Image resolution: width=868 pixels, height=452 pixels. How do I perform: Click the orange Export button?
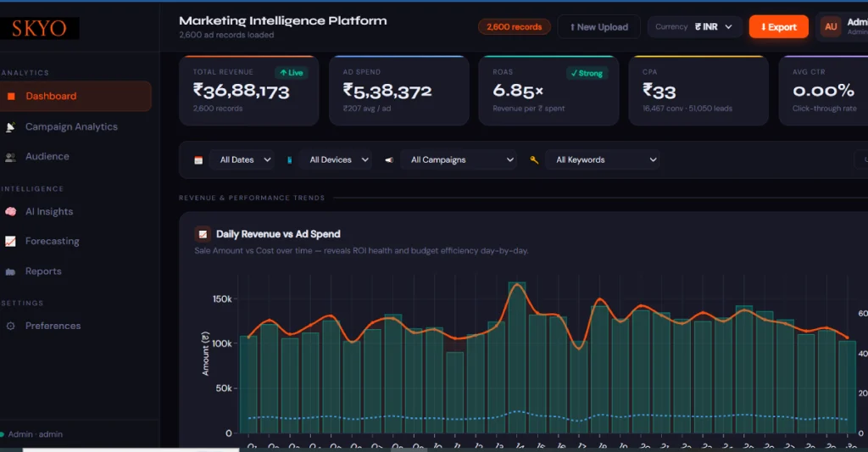click(778, 26)
